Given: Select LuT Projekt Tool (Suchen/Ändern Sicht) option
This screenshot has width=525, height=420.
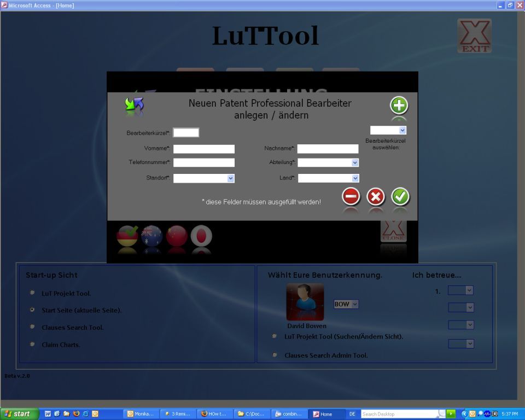Looking at the screenshot, I should point(275,336).
